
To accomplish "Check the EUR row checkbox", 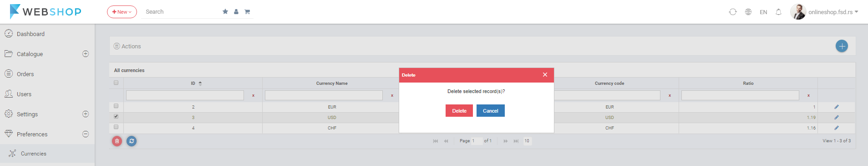I will coord(116,106).
